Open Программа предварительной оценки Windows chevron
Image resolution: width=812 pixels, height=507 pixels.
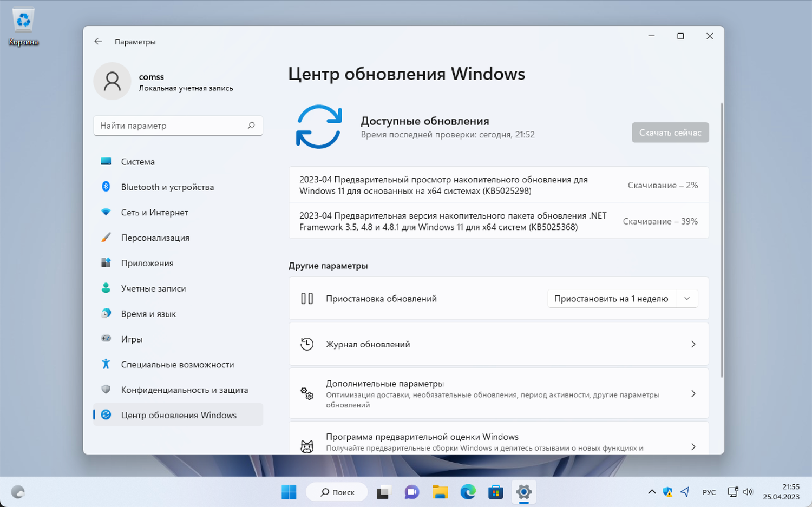(693, 447)
